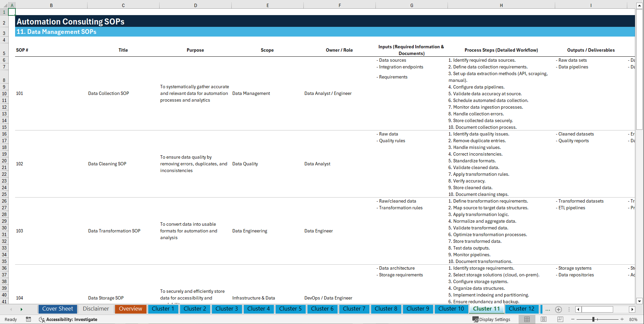Switch to Normal view in status bar

point(527,319)
